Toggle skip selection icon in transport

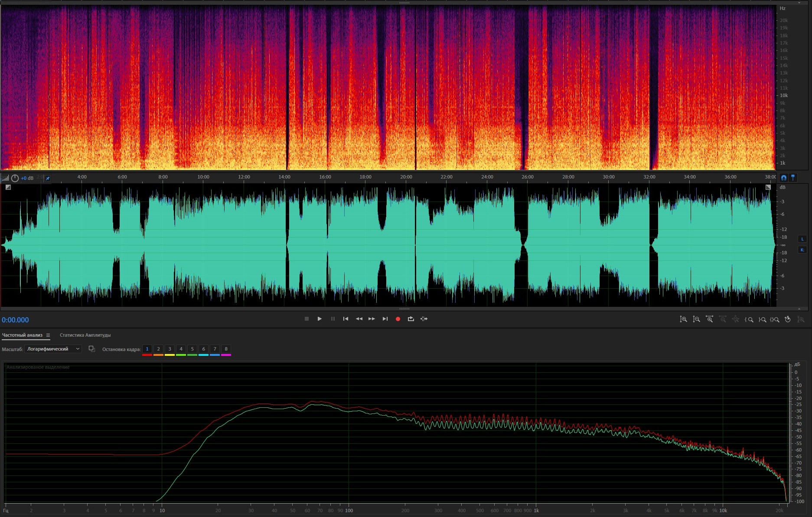tap(424, 319)
